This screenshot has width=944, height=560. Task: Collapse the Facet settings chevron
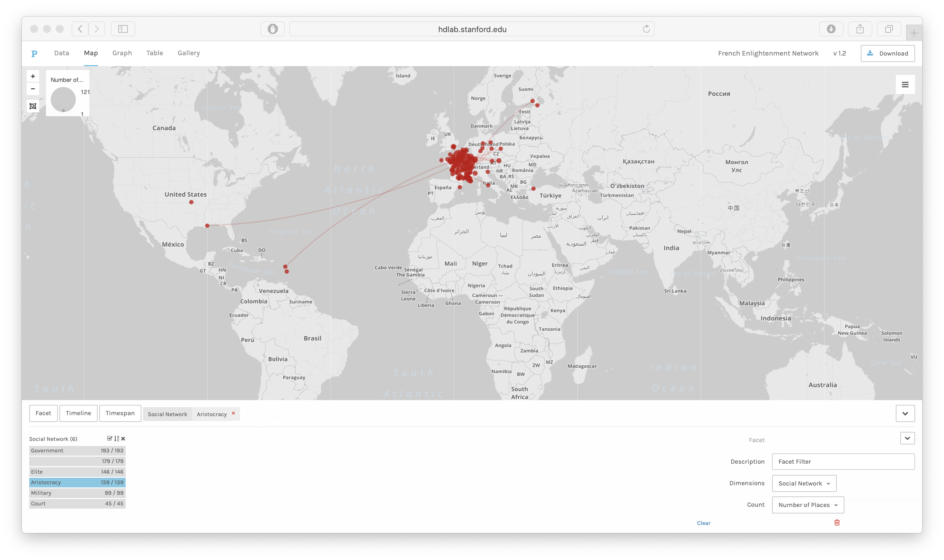pyautogui.click(x=907, y=438)
